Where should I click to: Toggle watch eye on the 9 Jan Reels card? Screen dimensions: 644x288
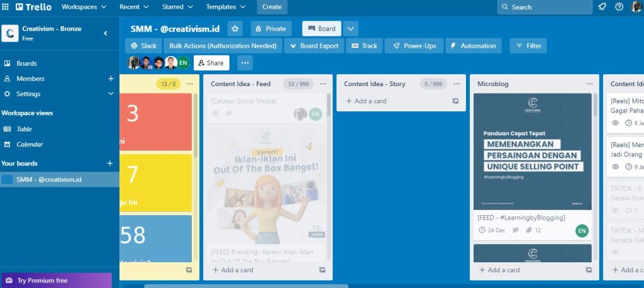click(615, 167)
